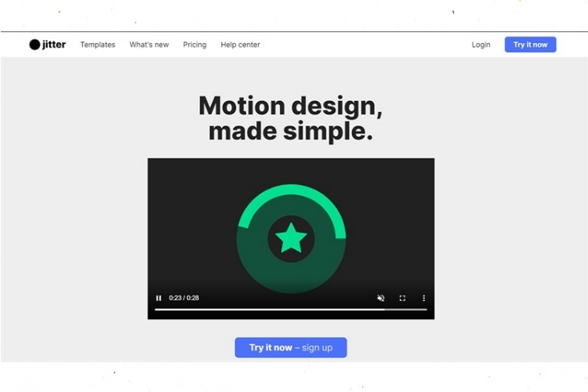The width and height of the screenshot is (588, 392).
Task: Seek on the video progress bar
Action: click(291, 310)
